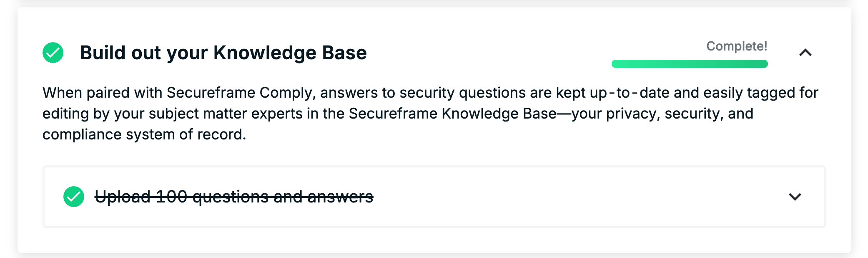
Task: Click the green checkmark beside Knowledge Base heading
Action: pos(53,53)
